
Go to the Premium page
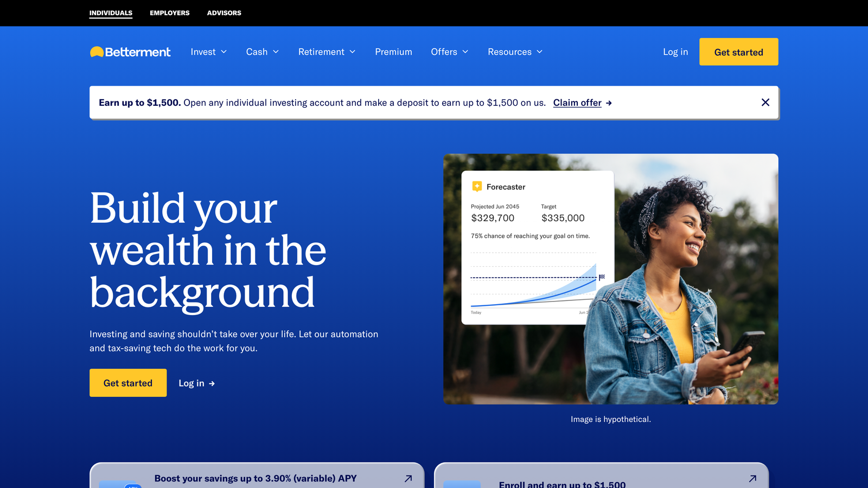[x=393, y=52]
